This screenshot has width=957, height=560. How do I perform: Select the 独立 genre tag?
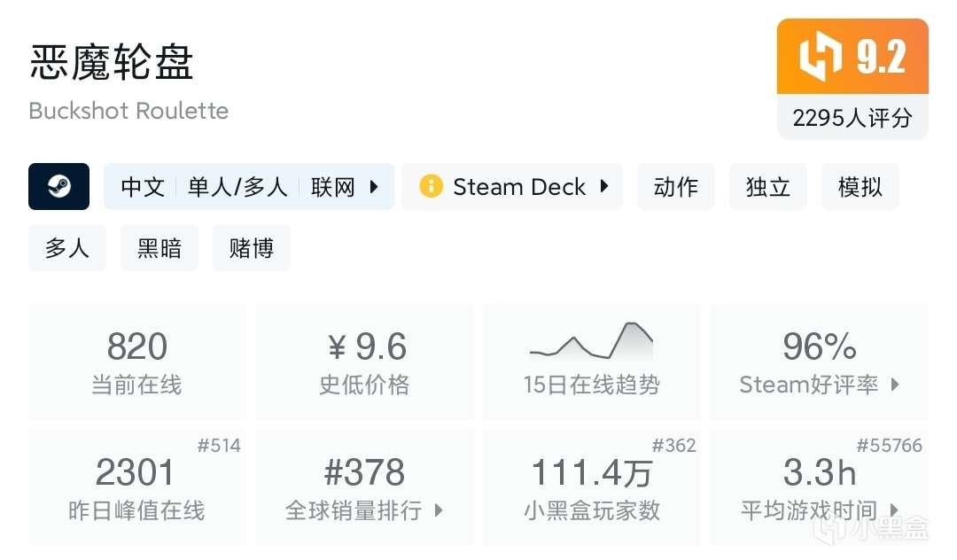coord(767,187)
